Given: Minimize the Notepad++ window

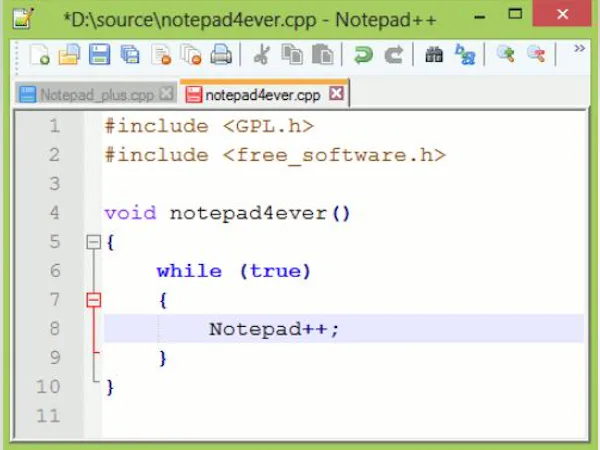Looking at the screenshot, I should [x=479, y=17].
